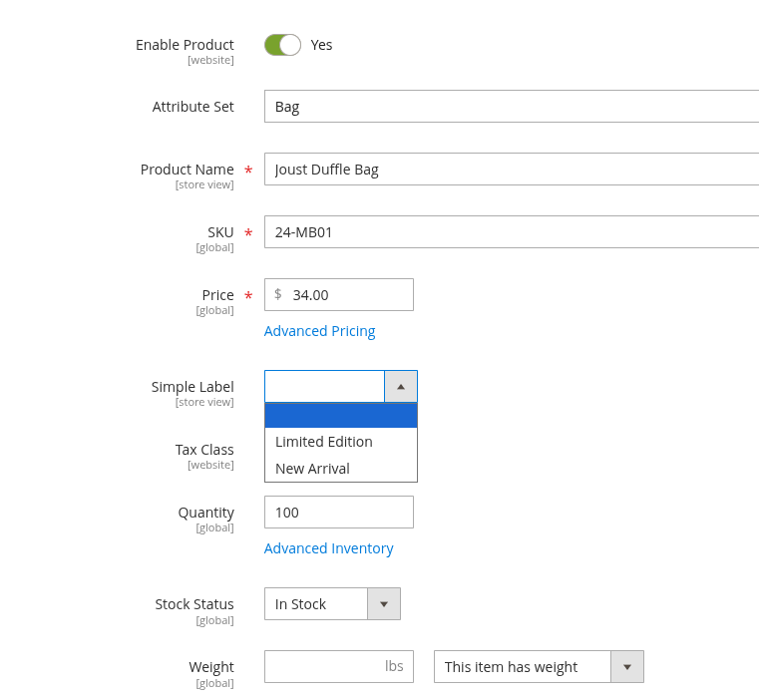
Task: Open the 'In Stock' dropdown box
Action: (x=316, y=604)
